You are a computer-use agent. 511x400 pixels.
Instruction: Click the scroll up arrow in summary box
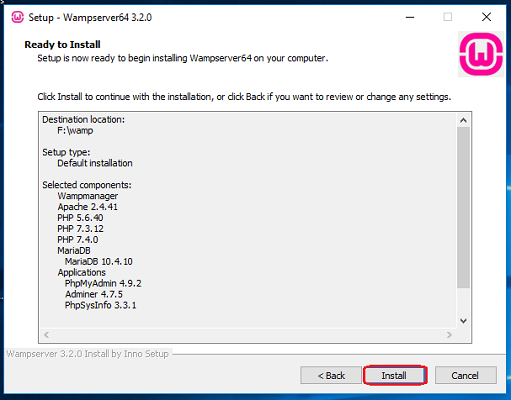[x=463, y=120]
